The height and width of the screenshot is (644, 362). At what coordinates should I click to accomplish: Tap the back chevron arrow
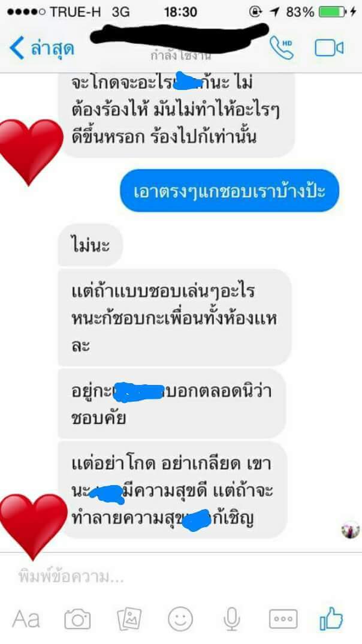pyautogui.click(x=17, y=48)
